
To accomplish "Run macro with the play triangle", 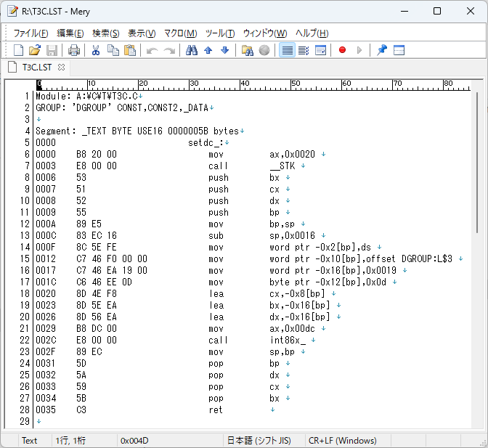I will 359,50.
